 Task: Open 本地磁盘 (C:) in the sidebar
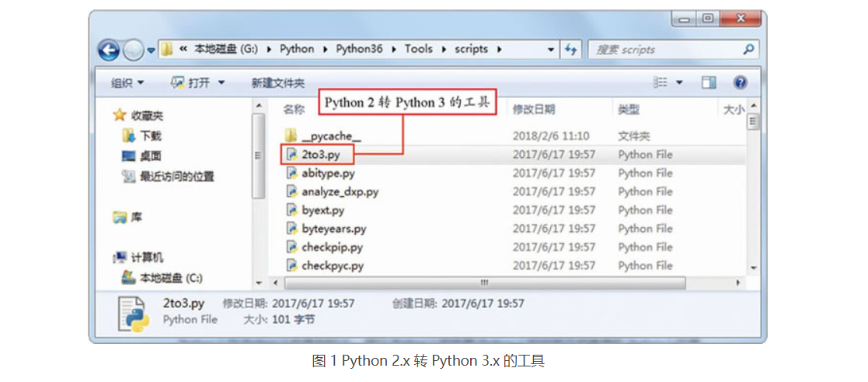[x=171, y=277]
